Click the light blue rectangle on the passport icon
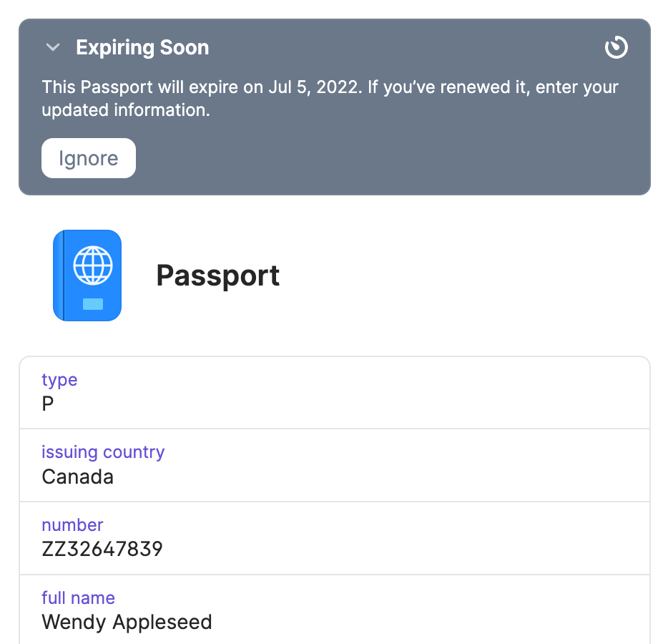 coord(93,304)
